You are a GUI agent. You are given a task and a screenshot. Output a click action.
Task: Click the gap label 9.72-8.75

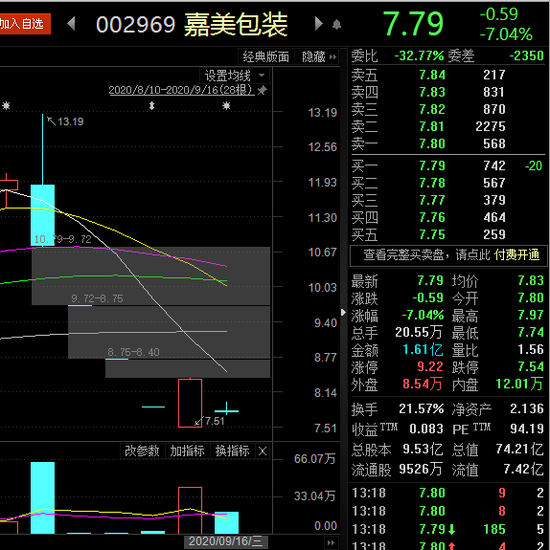(x=97, y=299)
